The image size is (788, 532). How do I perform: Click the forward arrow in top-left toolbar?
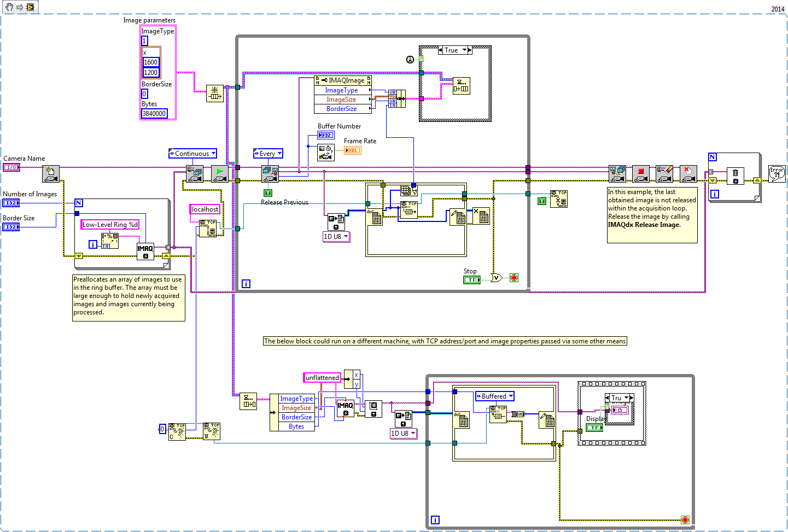click(19, 7)
